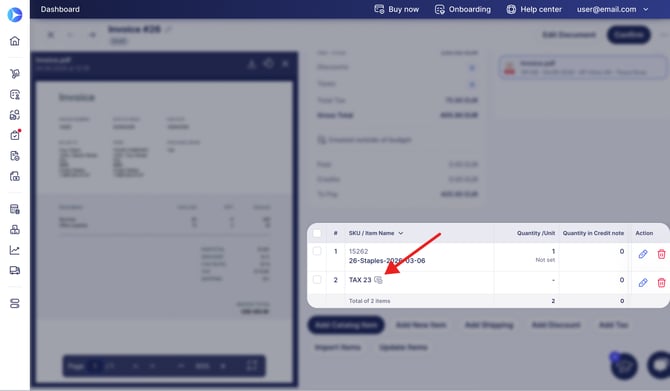The height and width of the screenshot is (391, 670).
Task: Click the Onboarding checklist icon
Action: pos(440,9)
